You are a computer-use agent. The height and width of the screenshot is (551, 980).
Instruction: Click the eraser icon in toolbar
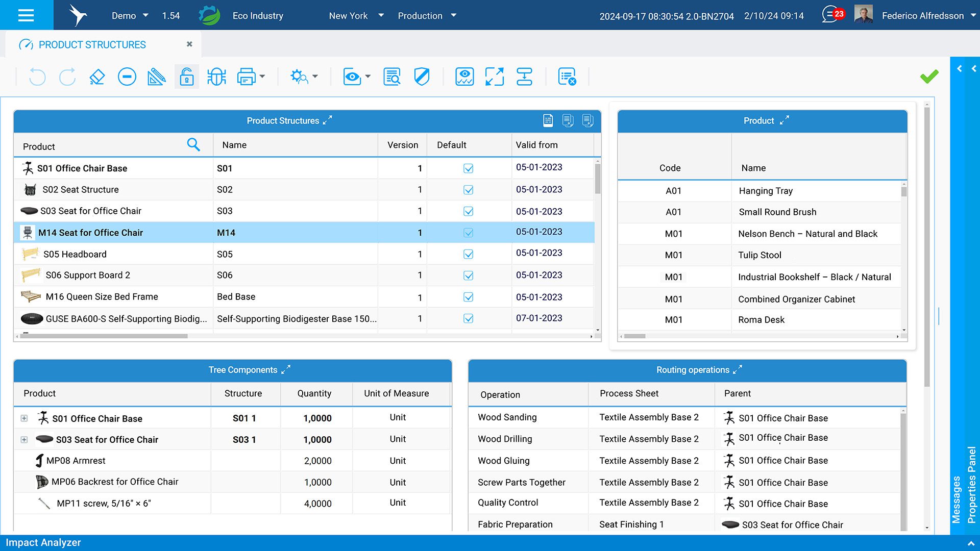[x=97, y=77]
